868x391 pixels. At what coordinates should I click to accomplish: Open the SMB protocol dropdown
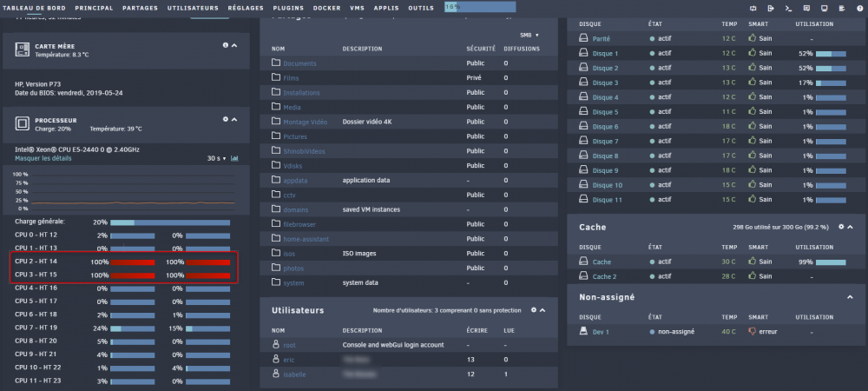(529, 35)
